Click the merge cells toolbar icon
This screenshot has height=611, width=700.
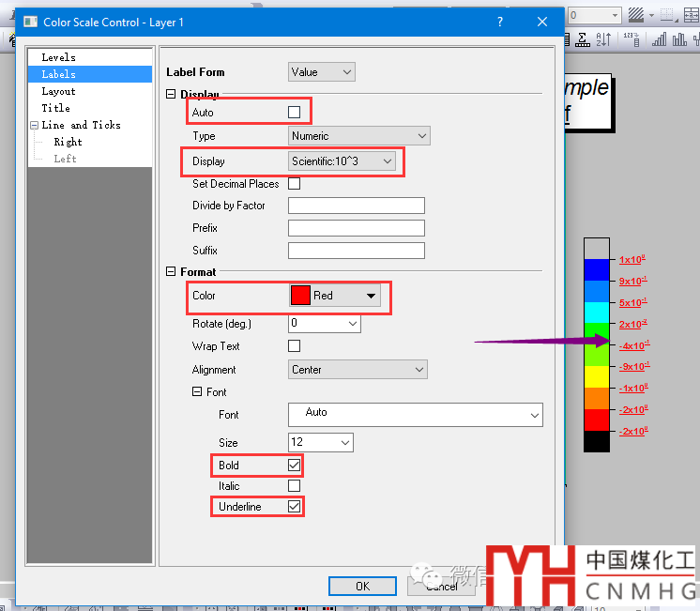(691, 15)
